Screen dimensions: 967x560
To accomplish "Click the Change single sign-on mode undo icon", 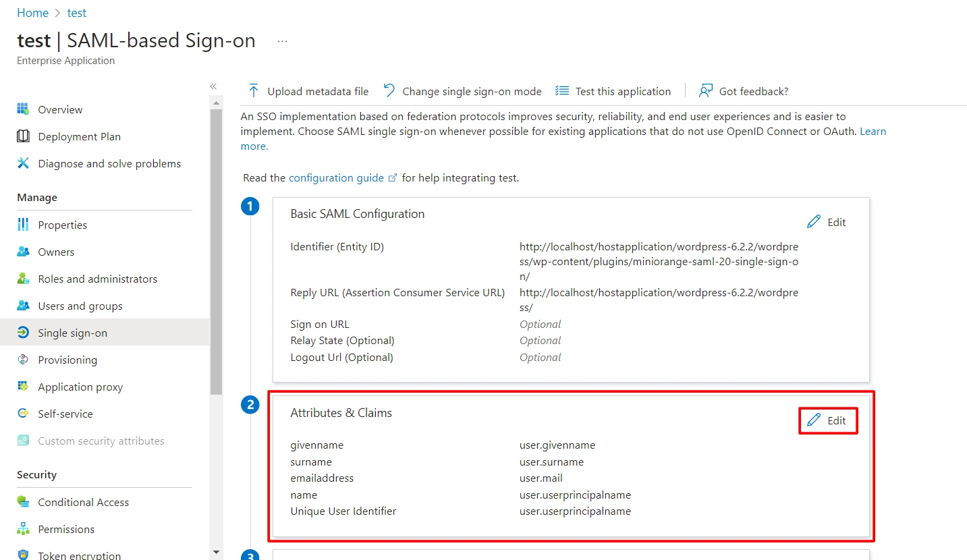I will point(389,91).
